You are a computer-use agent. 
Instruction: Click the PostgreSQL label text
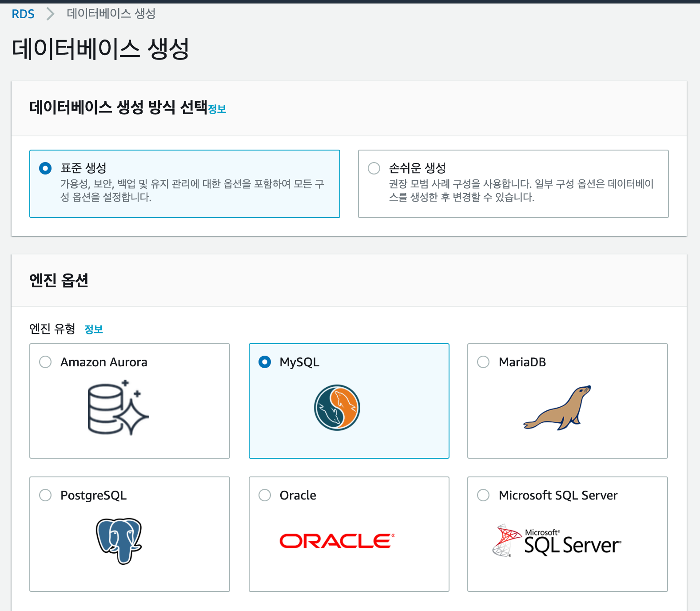tap(94, 495)
